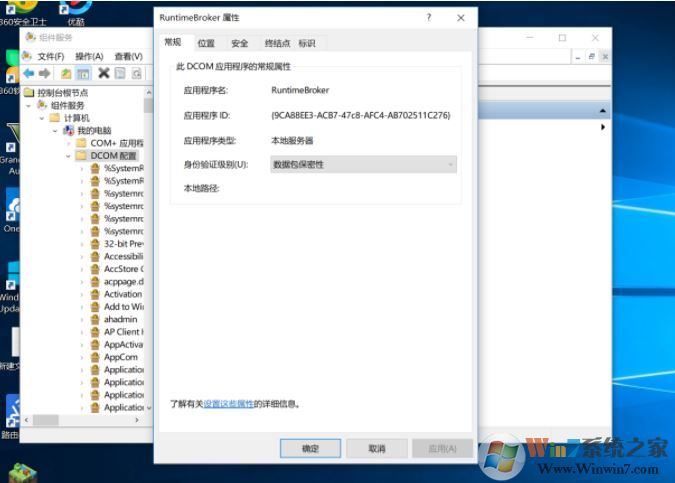Collapse the 我的电脑 tree node
The height and width of the screenshot is (483, 675).
[x=55, y=130]
